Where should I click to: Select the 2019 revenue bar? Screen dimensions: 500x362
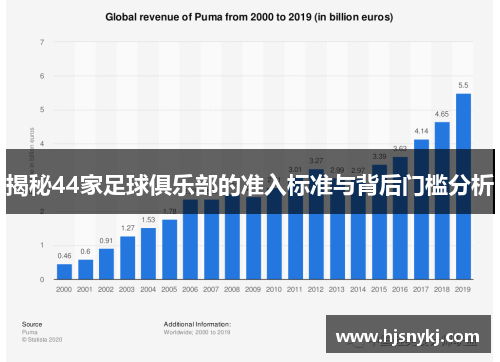pyautogui.click(x=463, y=187)
